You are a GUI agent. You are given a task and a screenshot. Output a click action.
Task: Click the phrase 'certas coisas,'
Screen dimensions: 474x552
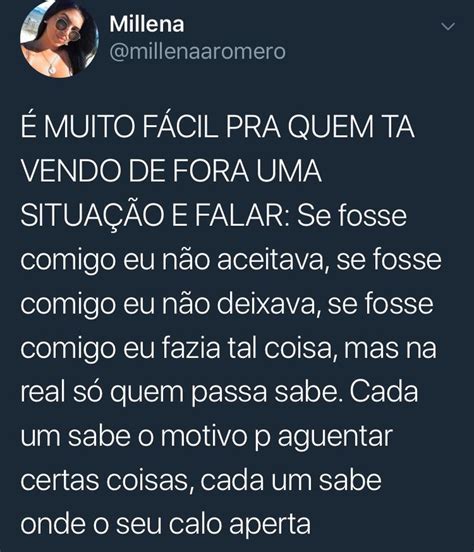tap(107, 481)
